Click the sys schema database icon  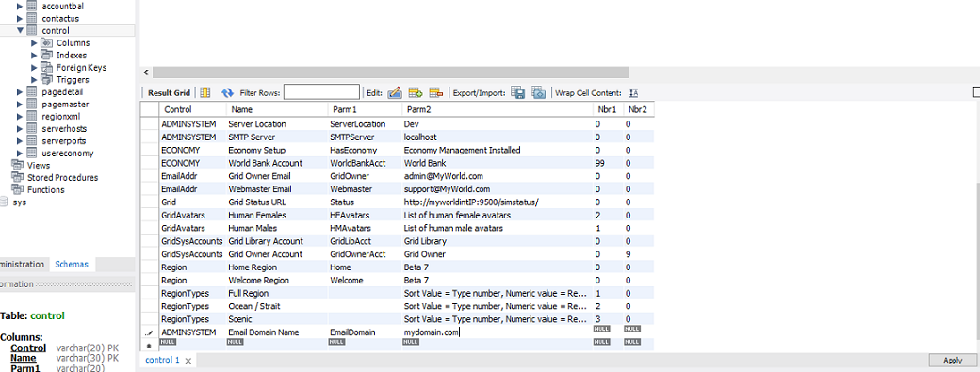pos(4,202)
